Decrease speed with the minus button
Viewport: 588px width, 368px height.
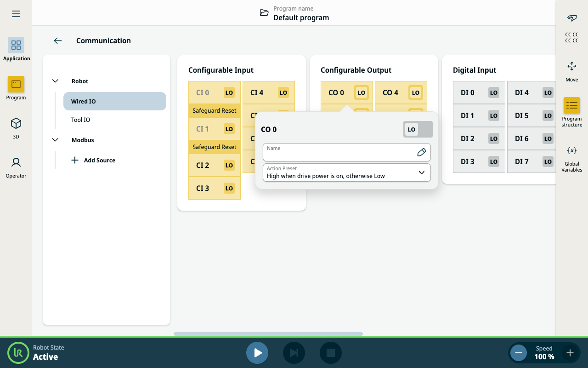point(519,353)
